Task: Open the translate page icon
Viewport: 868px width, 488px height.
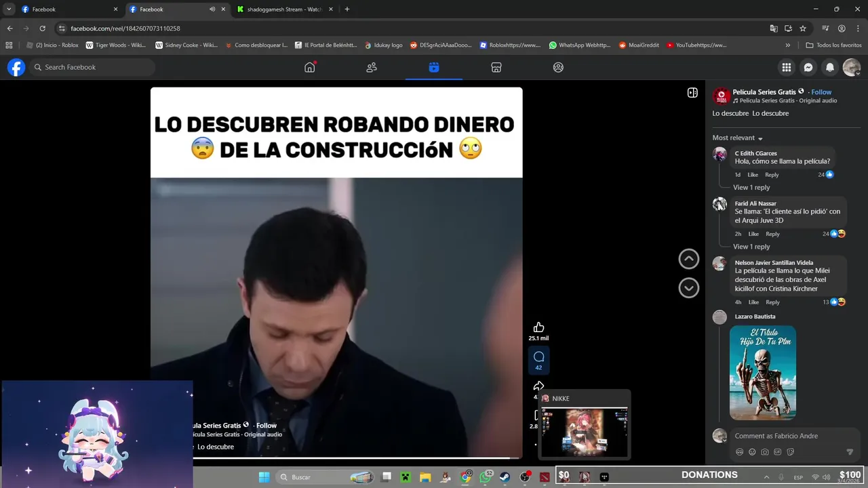Action: point(774,28)
